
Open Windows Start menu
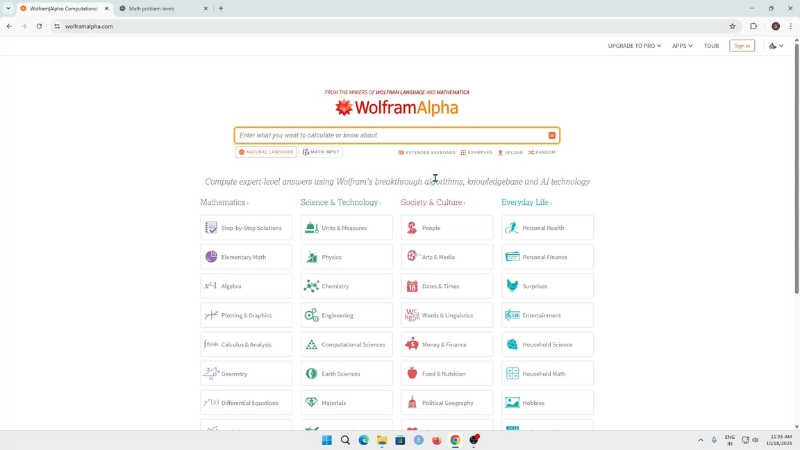tap(327, 440)
